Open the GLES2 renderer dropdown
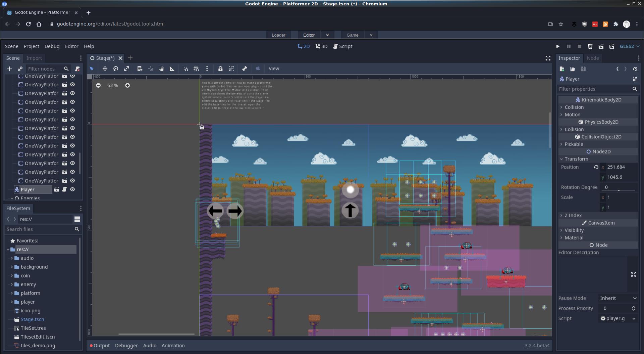Viewport: 644px width, 354px height. point(630,46)
